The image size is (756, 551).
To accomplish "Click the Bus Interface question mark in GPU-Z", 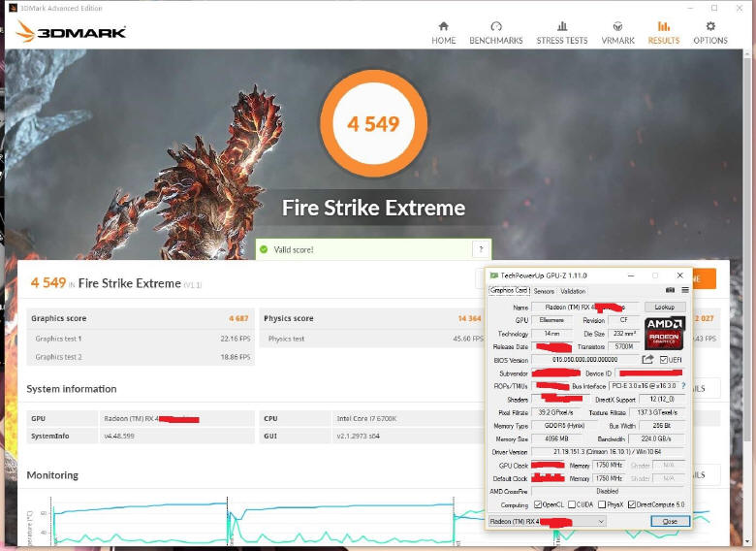I will pos(683,386).
